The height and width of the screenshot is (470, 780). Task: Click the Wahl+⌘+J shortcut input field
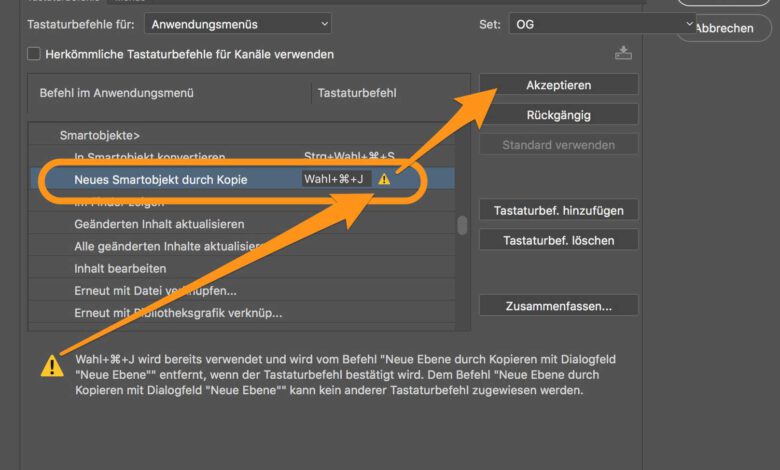336,179
